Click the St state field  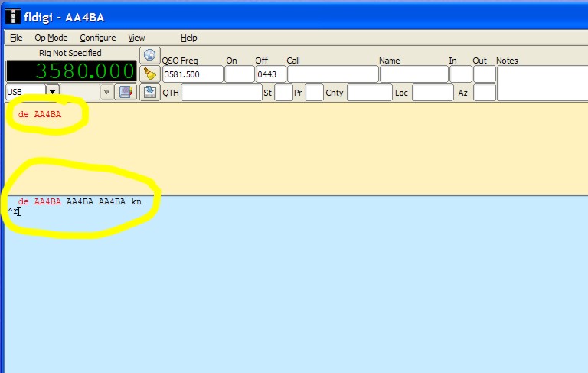coord(283,93)
